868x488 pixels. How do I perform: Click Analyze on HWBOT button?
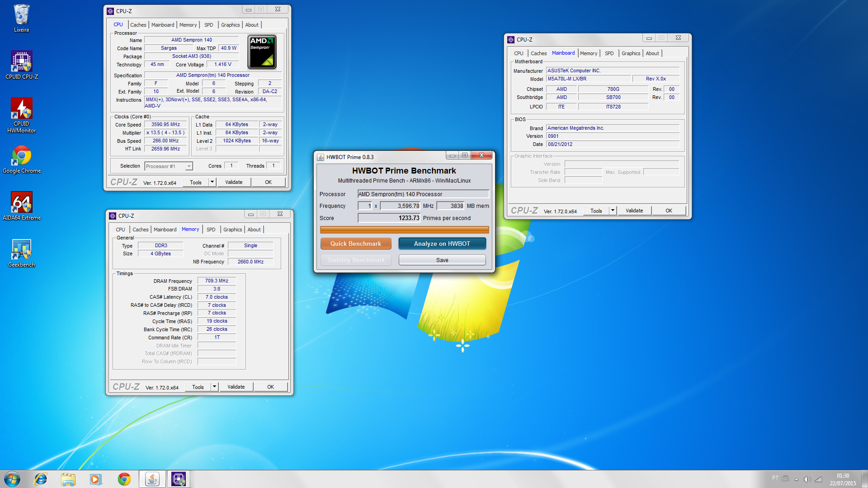point(442,244)
